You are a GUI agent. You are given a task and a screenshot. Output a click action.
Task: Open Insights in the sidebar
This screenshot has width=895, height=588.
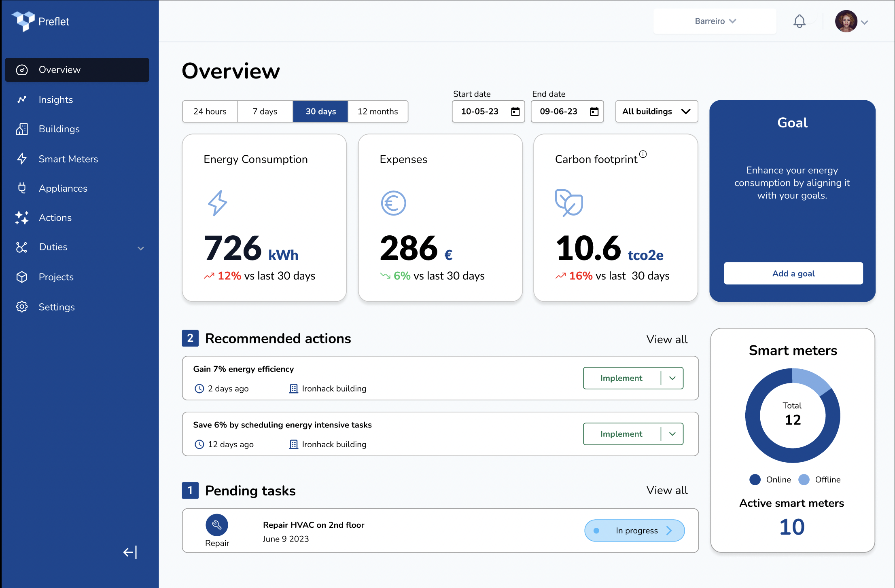click(56, 99)
